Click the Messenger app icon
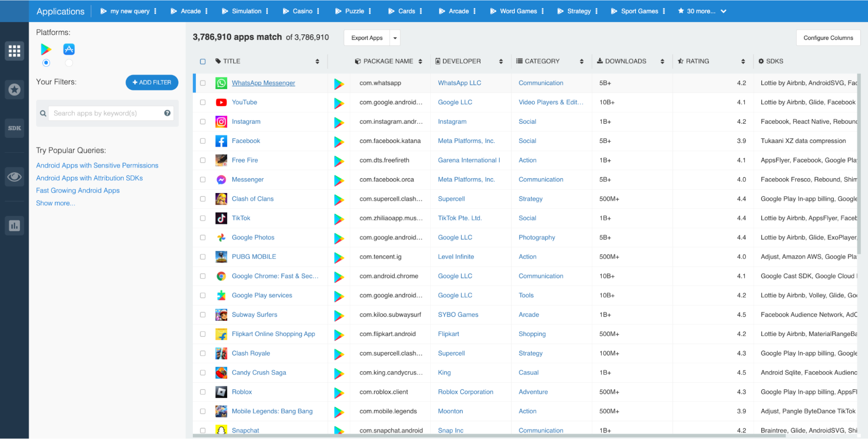The image size is (868, 439). click(x=221, y=180)
